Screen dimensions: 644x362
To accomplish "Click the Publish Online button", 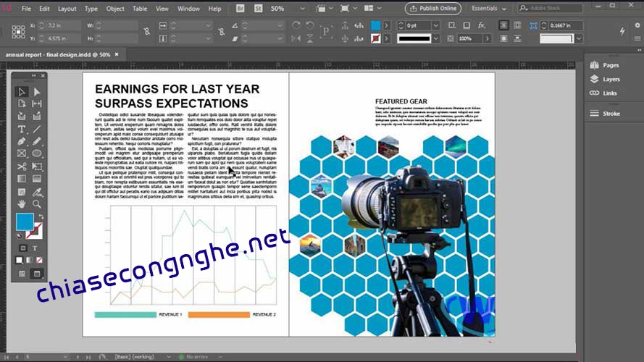I will tap(432, 9).
